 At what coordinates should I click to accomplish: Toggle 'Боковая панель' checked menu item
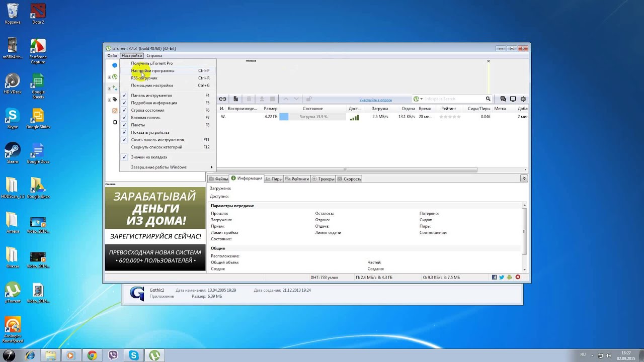tap(168, 118)
